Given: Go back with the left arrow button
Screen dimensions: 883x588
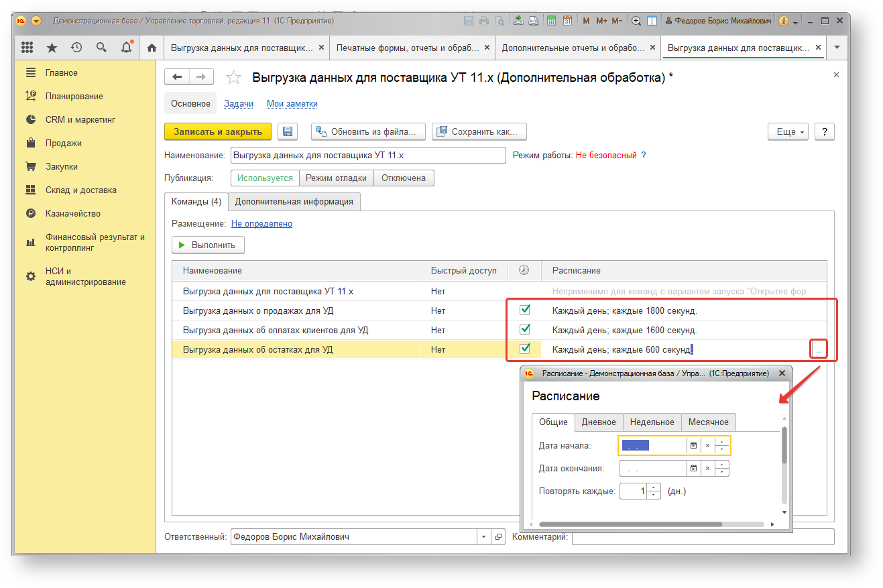Looking at the screenshot, I should 177,77.
